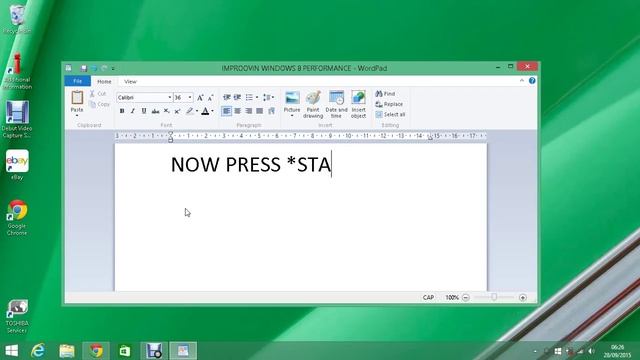Click the zoom in plus button
The height and width of the screenshot is (360, 640).
(x=522, y=298)
